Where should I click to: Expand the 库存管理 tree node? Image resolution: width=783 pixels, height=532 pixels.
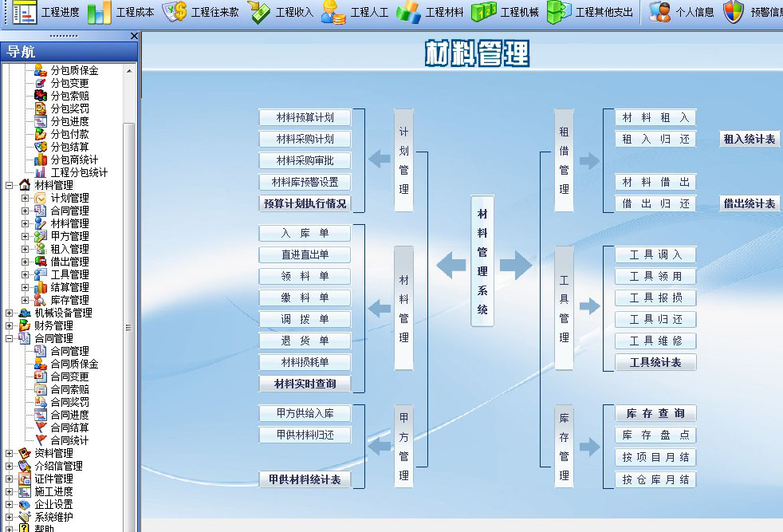pyautogui.click(x=25, y=300)
